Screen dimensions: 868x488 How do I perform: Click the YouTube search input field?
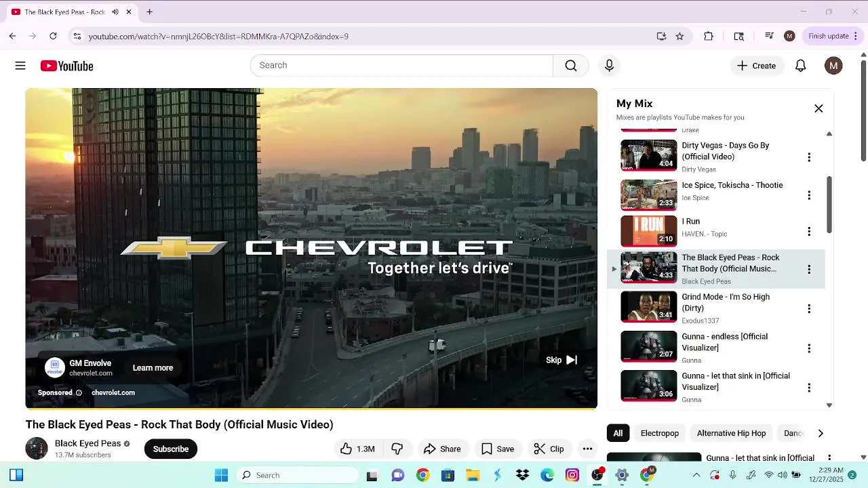401,66
